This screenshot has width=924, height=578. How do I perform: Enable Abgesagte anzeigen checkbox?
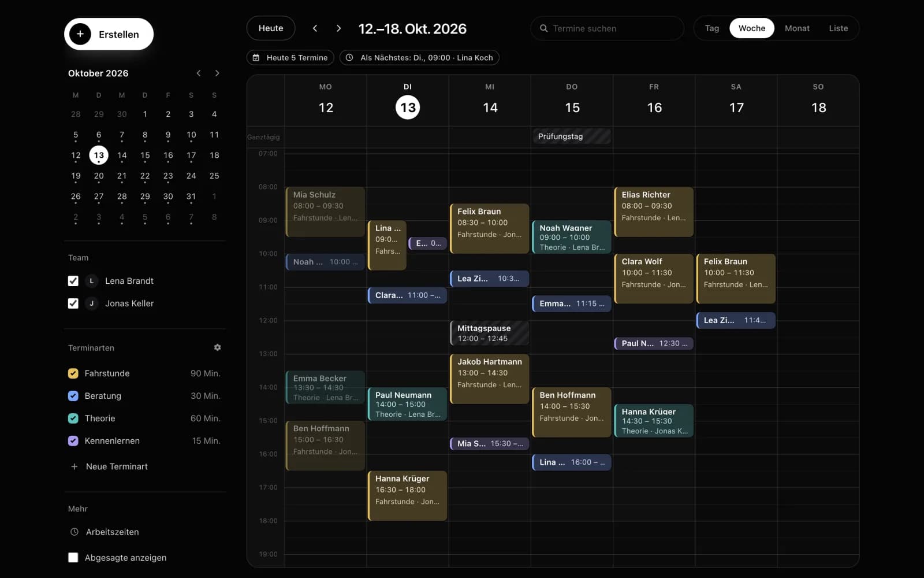[73, 558]
